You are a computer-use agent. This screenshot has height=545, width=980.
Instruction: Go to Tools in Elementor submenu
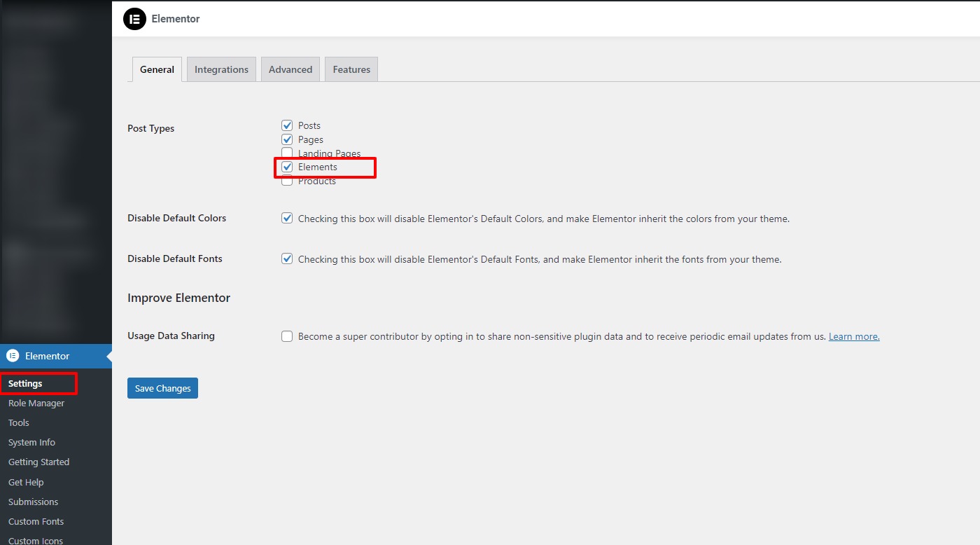tap(19, 423)
